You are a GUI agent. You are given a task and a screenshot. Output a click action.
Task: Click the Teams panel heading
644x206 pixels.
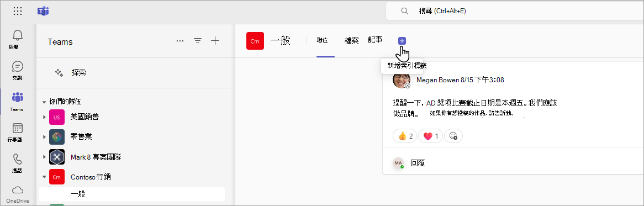[60, 41]
